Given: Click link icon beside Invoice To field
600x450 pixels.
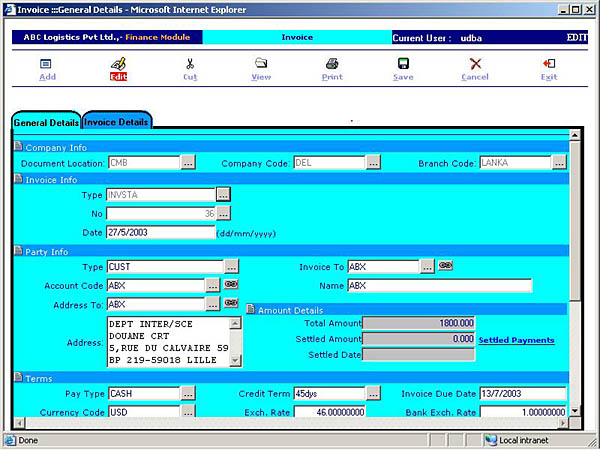Looking at the screenshot, I should click(445, 267).
